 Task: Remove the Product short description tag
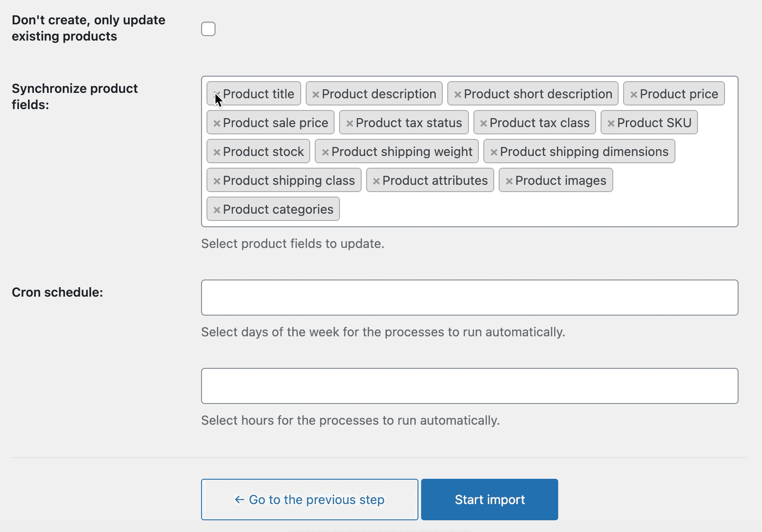(x=458, y=95)
